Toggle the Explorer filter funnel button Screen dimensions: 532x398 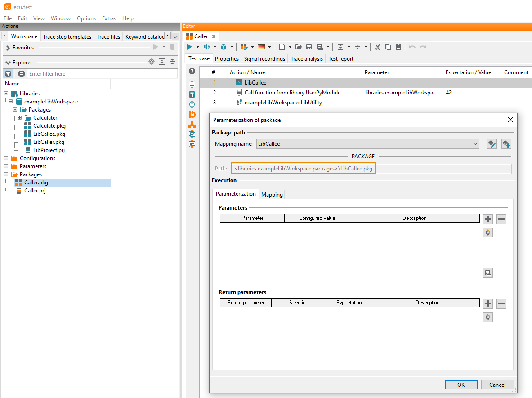pos(8,74)
